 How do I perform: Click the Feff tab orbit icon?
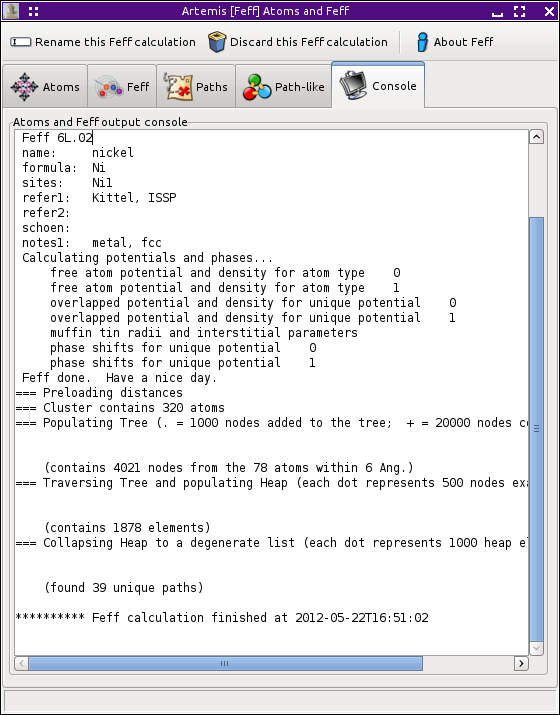(x=109, y=87)
